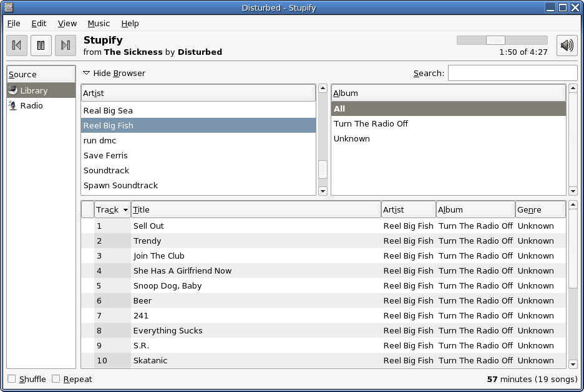Screen dimensions: 584x392
Task: Skip to the next track
Action: coord(66,45)
